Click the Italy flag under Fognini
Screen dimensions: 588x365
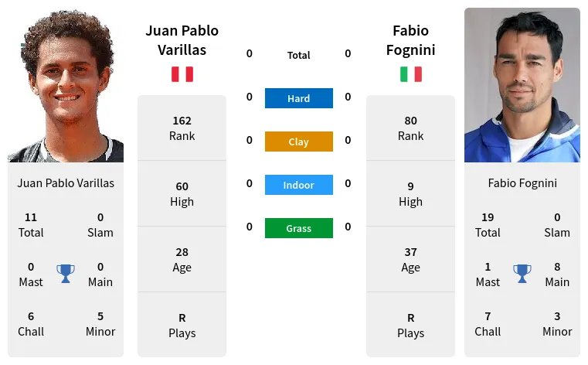(x=411, y=74)
